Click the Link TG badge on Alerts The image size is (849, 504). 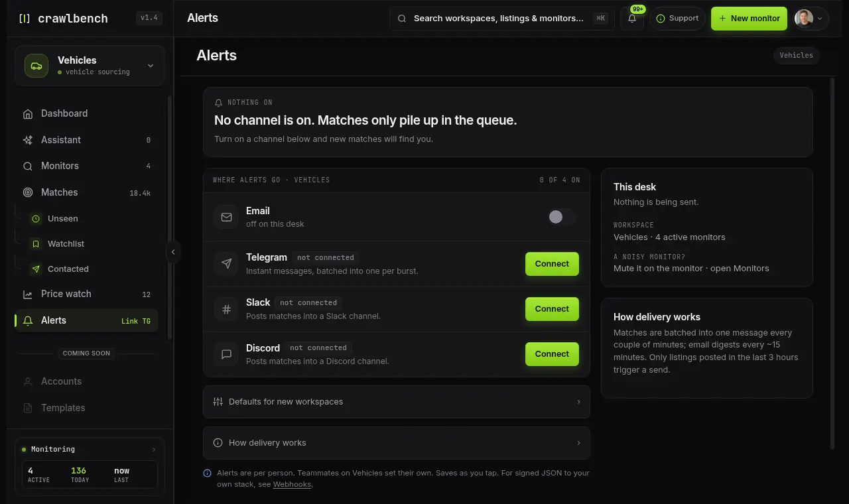pos(136,321)
